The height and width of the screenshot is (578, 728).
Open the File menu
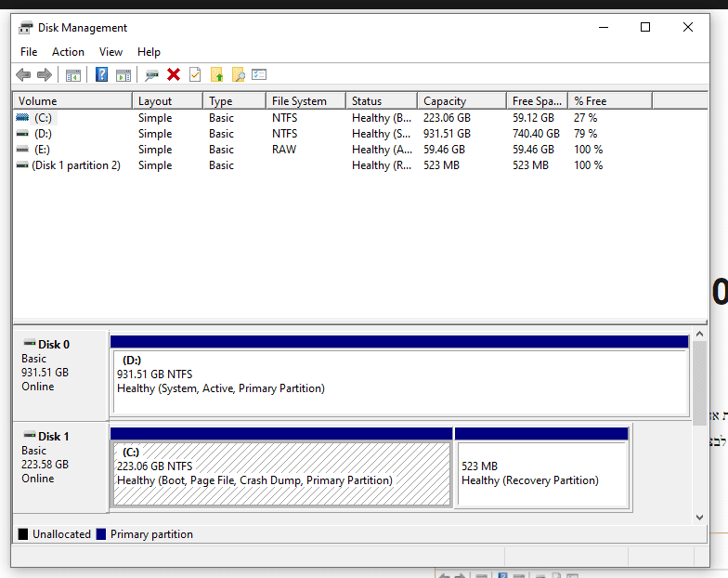pos(29,52)
